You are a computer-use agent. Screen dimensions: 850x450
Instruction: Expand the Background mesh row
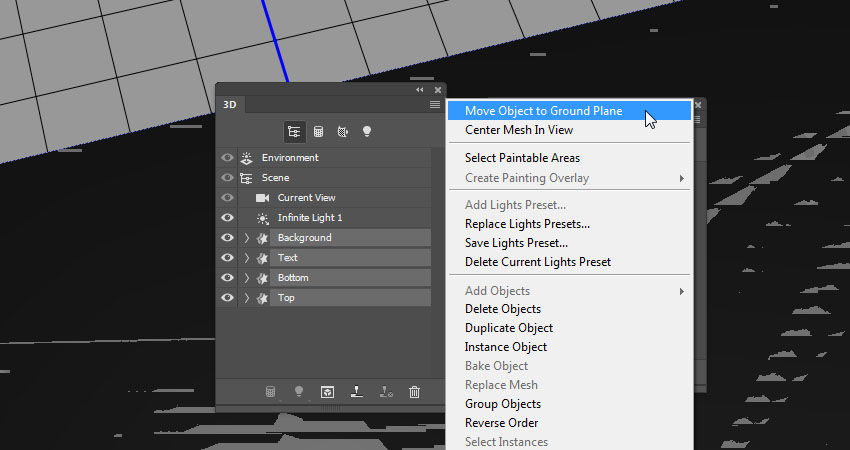coord(247,238)
